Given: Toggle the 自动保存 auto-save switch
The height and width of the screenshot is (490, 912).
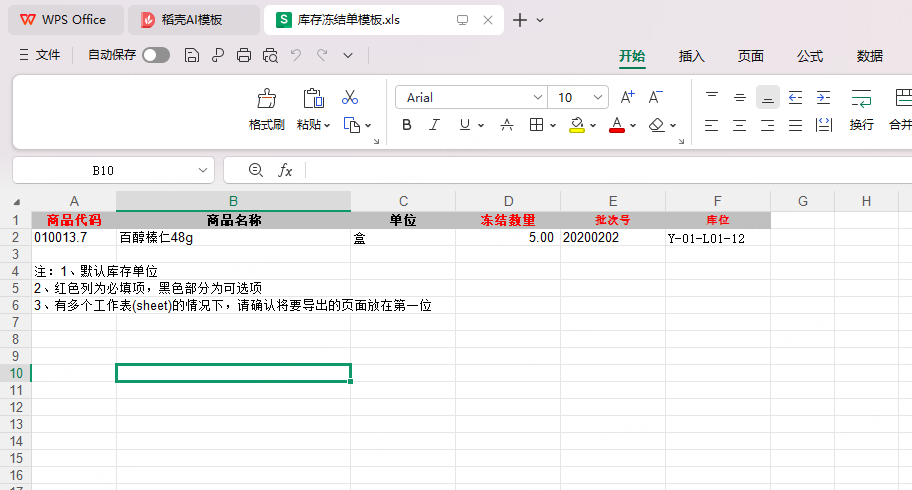Looking at the screenshot, I should point(156,55).
